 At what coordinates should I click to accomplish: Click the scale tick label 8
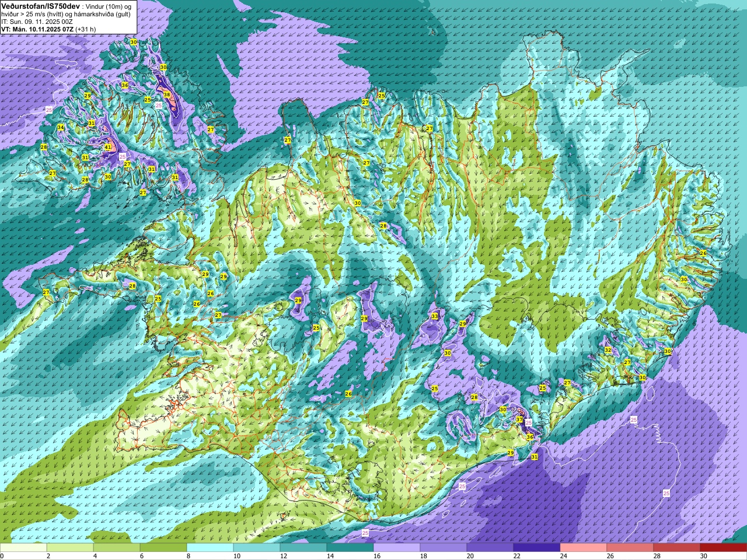point(187,556)
